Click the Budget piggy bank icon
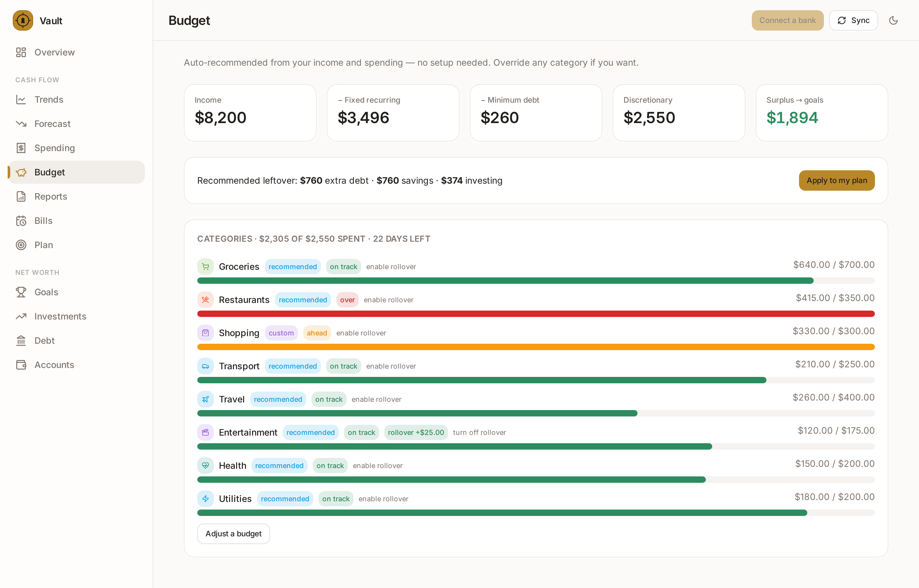The image size is (919, 588). click(21, 172)
